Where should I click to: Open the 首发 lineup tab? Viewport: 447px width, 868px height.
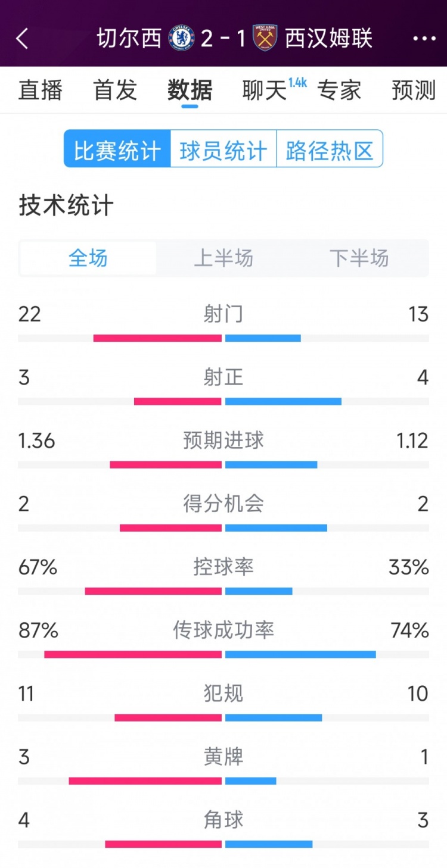click(x=115, y=90)
